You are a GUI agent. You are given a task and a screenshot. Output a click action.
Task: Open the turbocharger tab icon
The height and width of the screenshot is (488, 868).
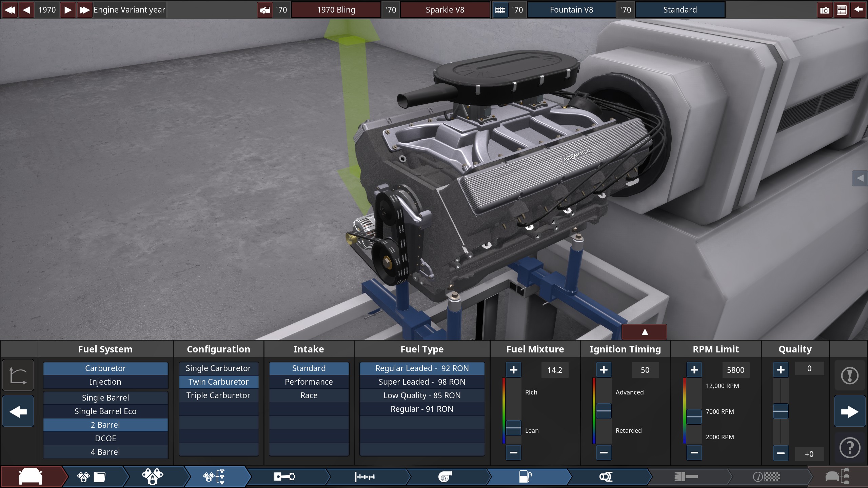click(x=445, y=477)
